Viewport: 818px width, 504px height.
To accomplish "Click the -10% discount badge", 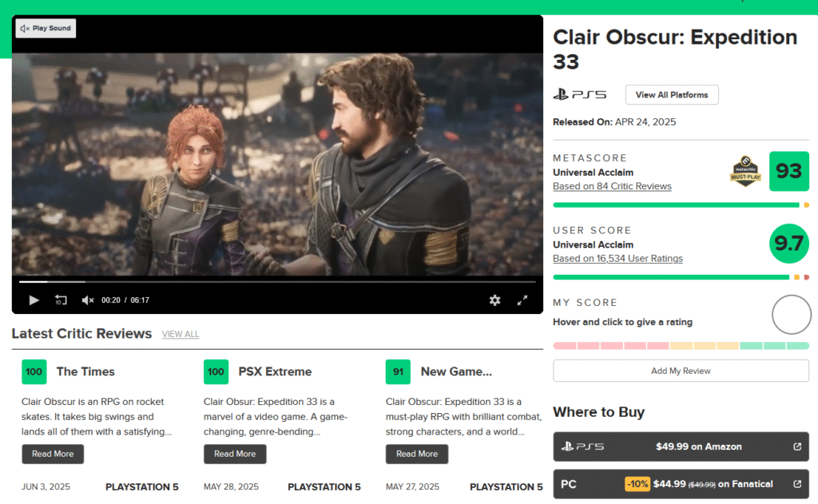I will click(x=637, y=484).
